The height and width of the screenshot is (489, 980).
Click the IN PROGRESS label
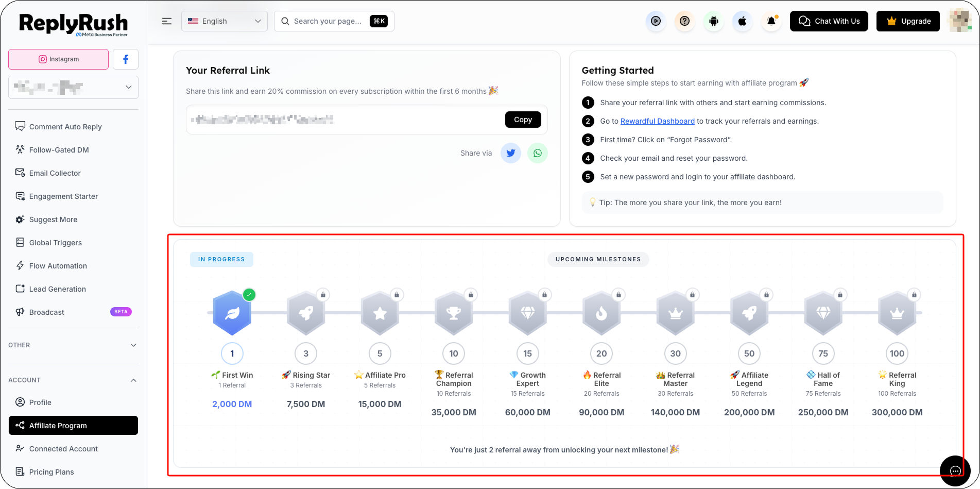221,259
